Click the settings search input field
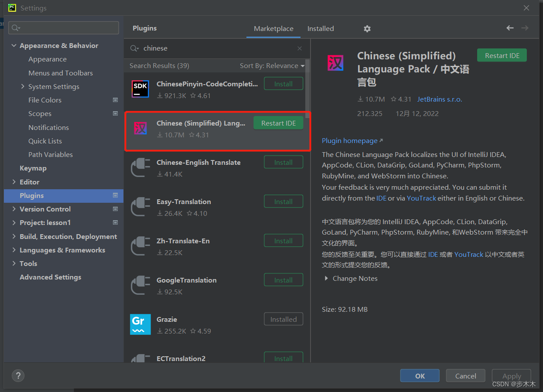The image size is (543, 392). (64, 28)
